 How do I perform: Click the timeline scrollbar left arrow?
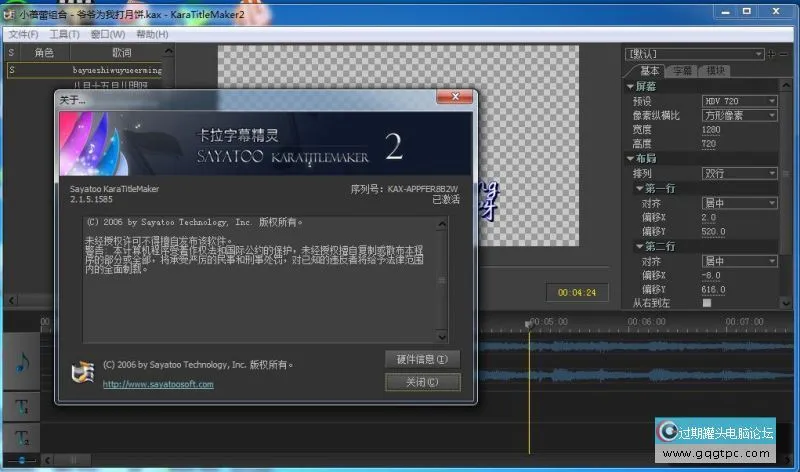click(47, 460)
